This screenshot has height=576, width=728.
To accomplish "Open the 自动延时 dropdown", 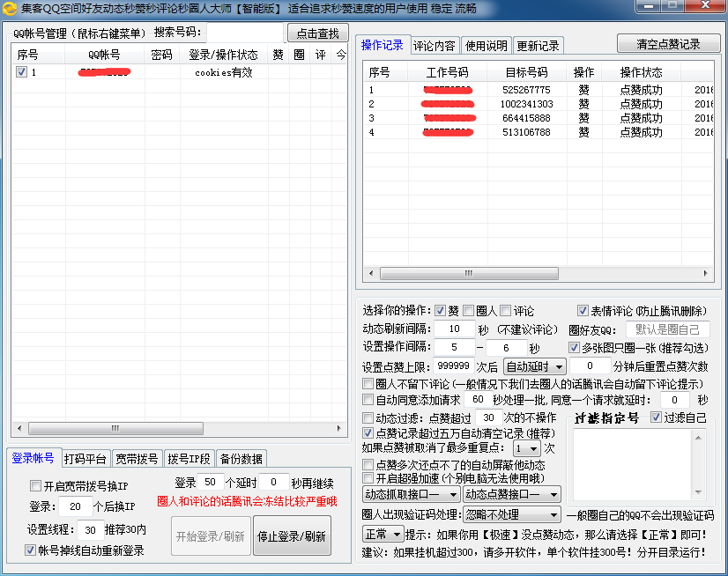I will click(534, 366).
